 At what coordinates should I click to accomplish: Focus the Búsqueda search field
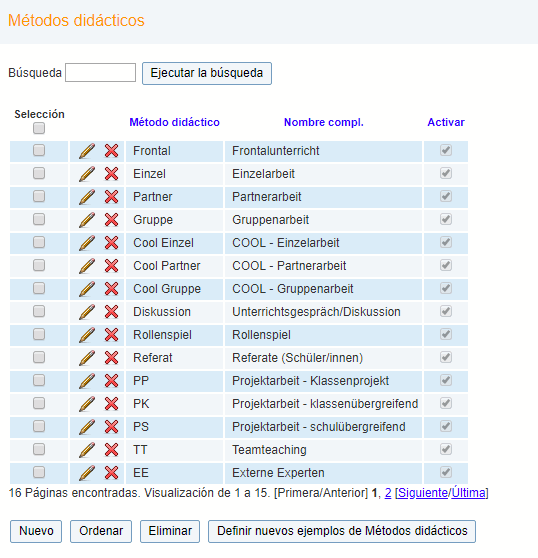[x=100, y=73]
